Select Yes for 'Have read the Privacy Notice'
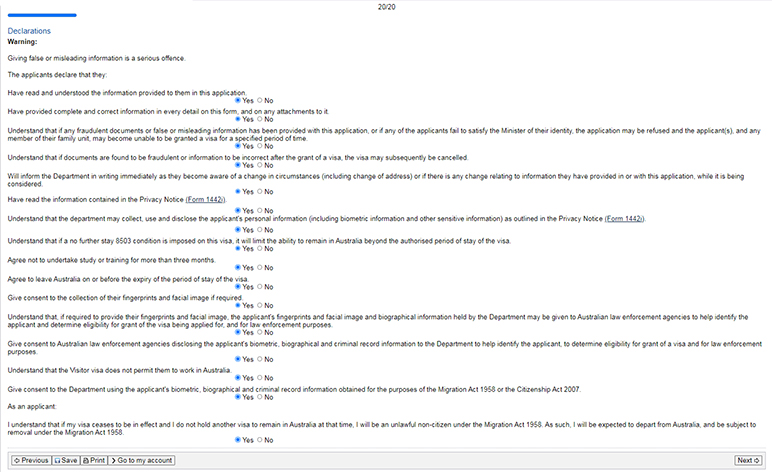Screen dimensions: 772x472 tap(238, 211)
